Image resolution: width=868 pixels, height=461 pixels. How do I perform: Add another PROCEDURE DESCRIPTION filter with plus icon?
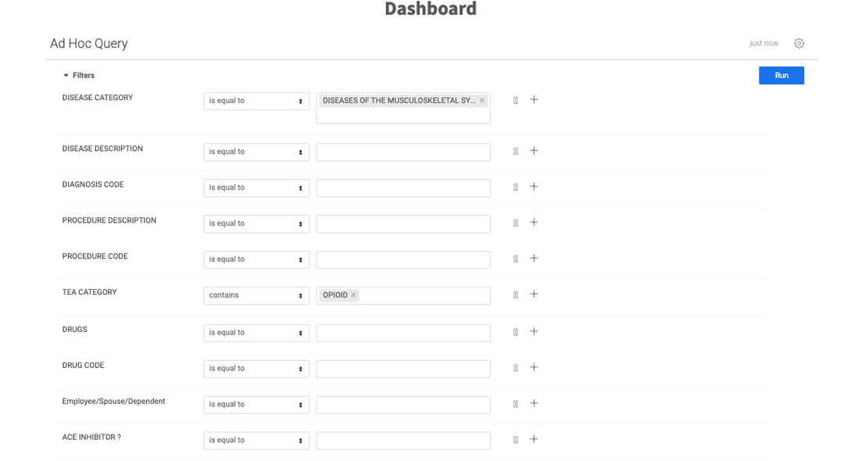(534, 222)
